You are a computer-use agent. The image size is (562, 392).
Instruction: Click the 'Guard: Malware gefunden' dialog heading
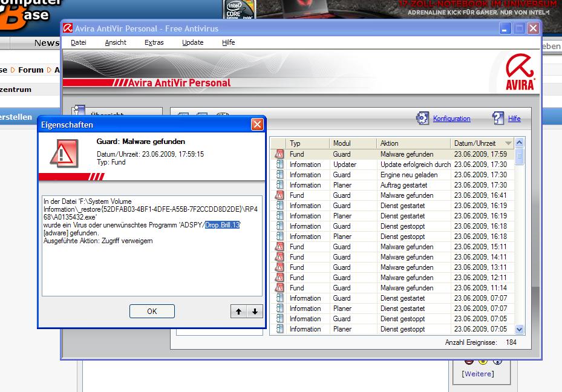(x=141, y=142)
